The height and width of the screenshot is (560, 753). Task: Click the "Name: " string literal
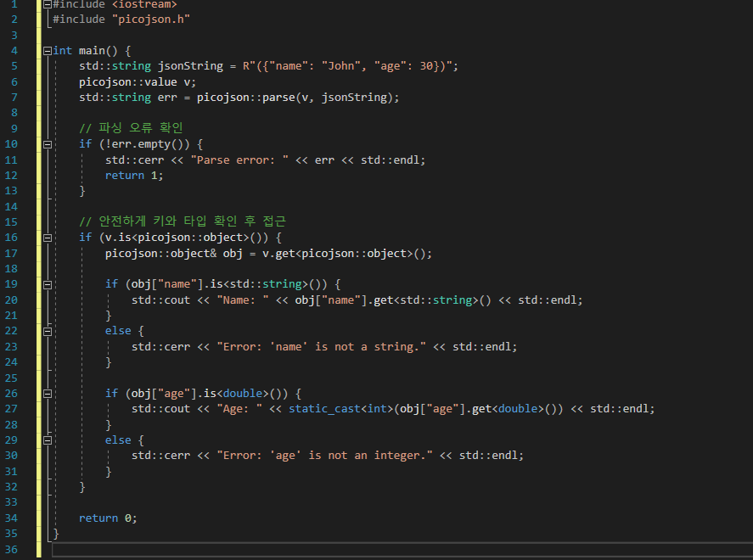(x=243, y=300)
